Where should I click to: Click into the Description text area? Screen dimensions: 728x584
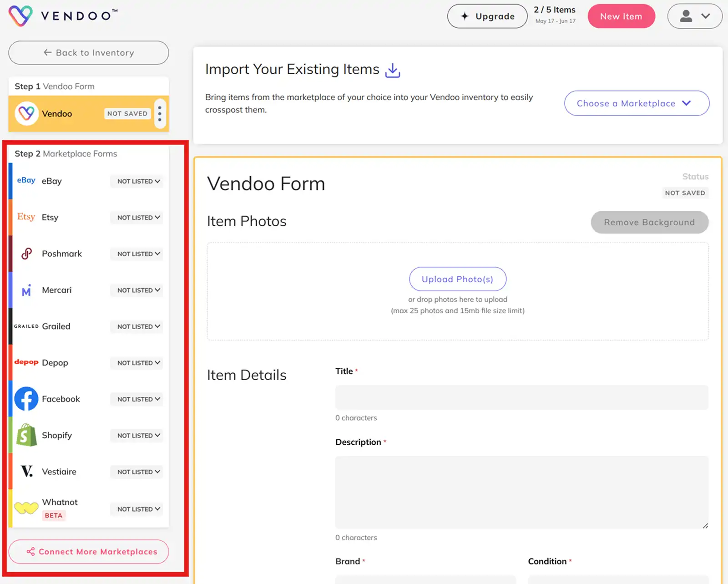(x=522, y=493)
